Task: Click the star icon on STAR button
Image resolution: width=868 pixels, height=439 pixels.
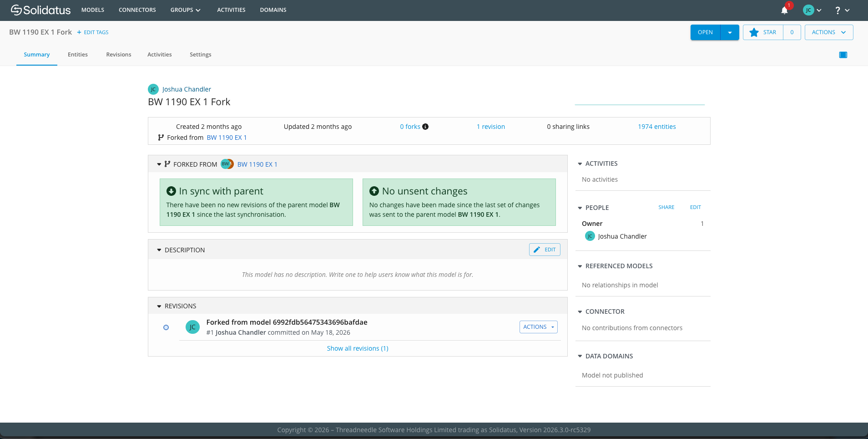Action: tap(754, 32)
